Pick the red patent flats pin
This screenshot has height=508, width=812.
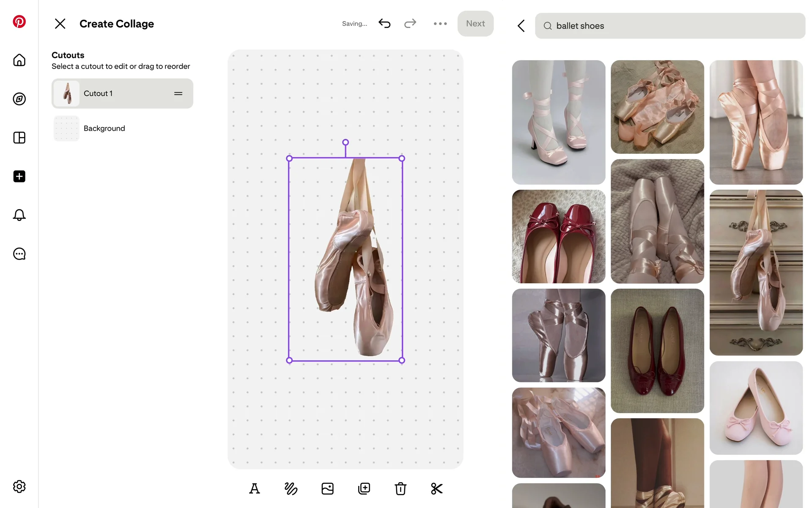558,236
